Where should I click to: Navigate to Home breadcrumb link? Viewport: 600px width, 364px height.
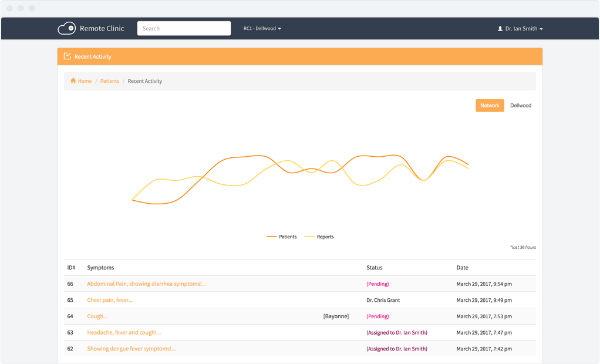point(85,81)
